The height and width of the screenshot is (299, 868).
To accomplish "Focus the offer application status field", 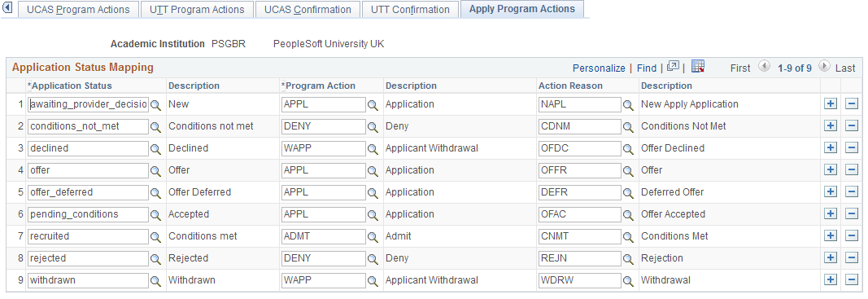I will click(x=89, y=170).
